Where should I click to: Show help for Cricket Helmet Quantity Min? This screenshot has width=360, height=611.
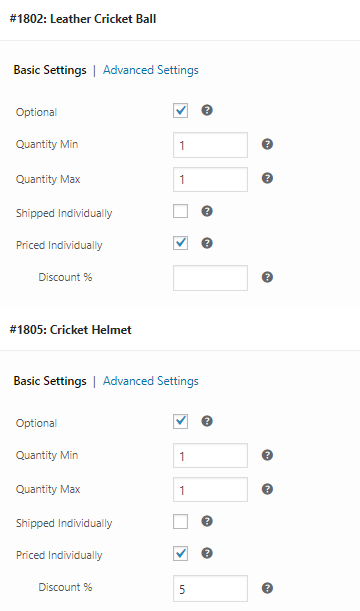coord(267,455)
